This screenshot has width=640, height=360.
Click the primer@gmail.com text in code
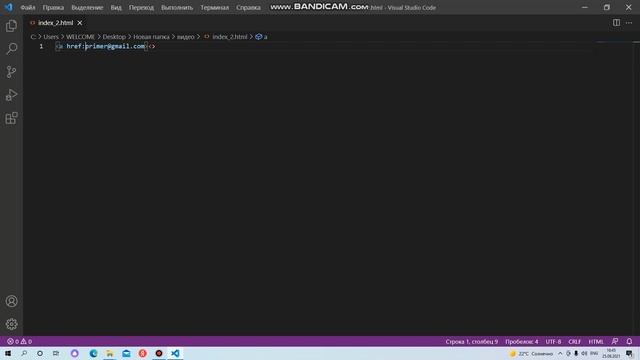point(115,46)
